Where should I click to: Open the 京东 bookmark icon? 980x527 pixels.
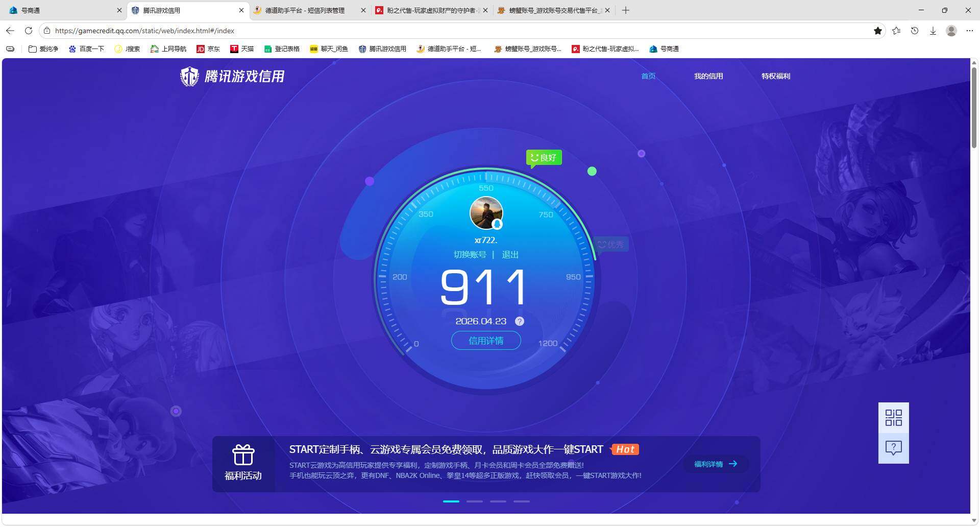click(x=201, y=49)
